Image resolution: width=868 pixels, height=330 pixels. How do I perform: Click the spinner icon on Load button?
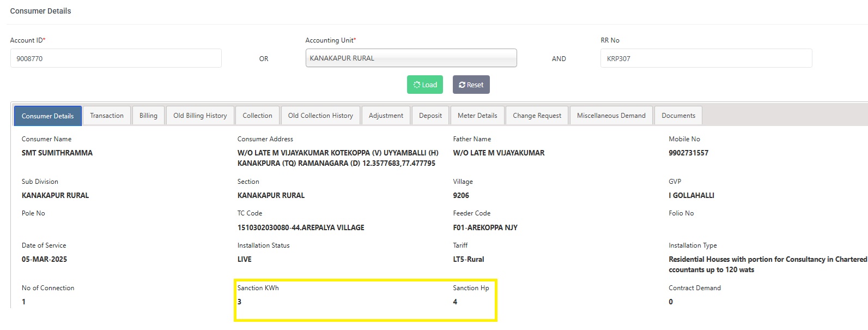point(417,85)
